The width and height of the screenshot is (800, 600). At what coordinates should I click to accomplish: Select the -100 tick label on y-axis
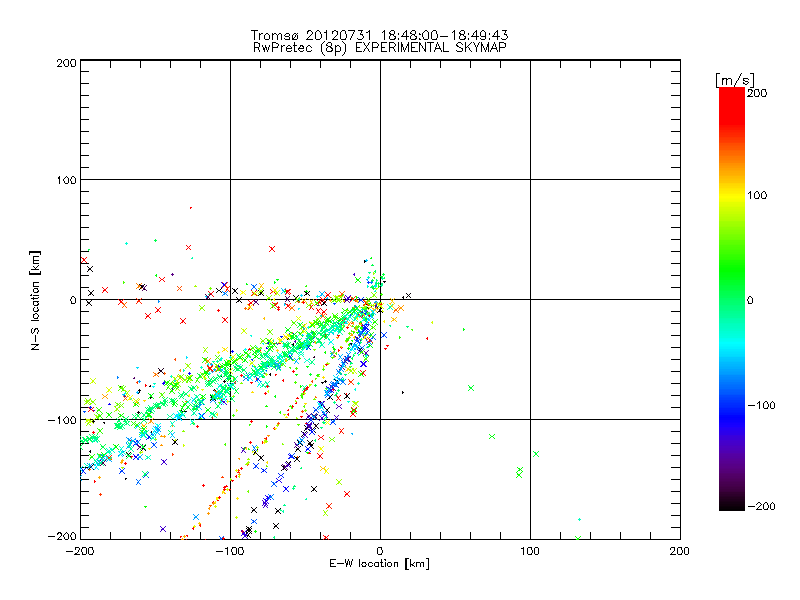(x=62, y=420)
